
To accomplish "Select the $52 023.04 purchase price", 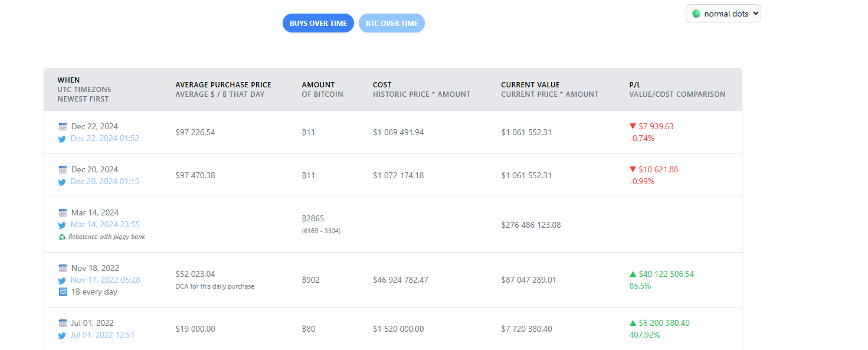I will point(195,274).
